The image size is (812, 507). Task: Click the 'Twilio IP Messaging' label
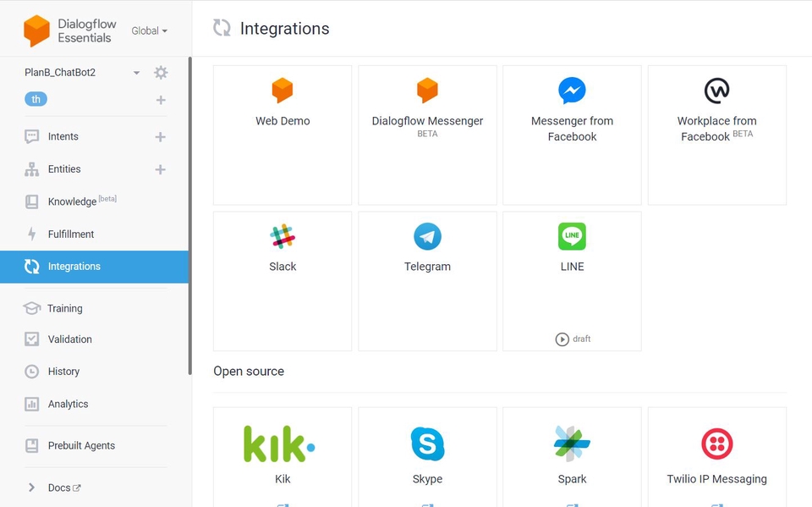pyautogui.click(x=716, y=479)
